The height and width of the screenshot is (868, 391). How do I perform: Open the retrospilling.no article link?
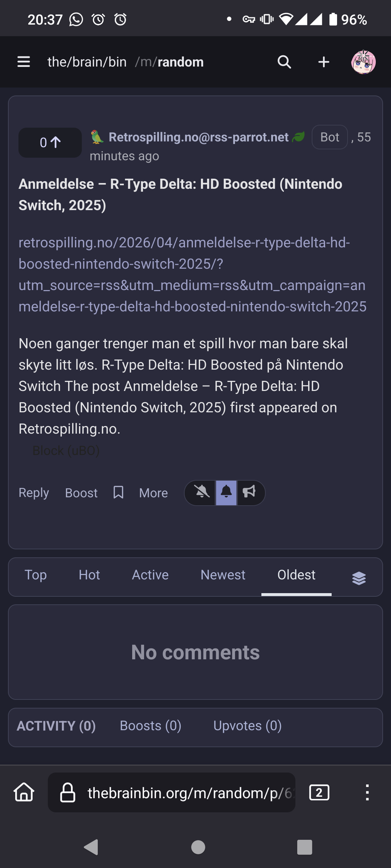[192, 275]
